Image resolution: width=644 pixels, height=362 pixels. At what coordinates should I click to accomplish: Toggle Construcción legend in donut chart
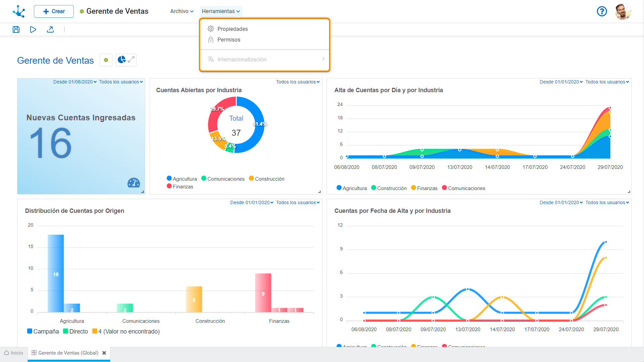[x=267, y=179]
